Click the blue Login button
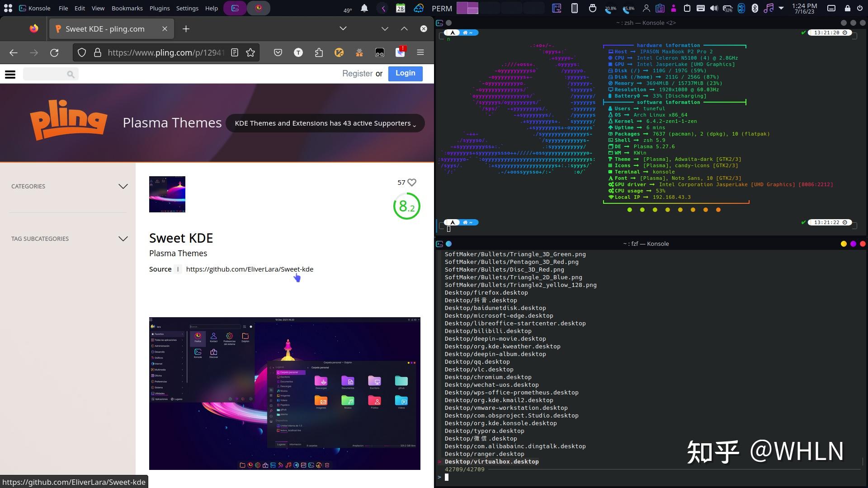868x488 pixels. (406, 74)
